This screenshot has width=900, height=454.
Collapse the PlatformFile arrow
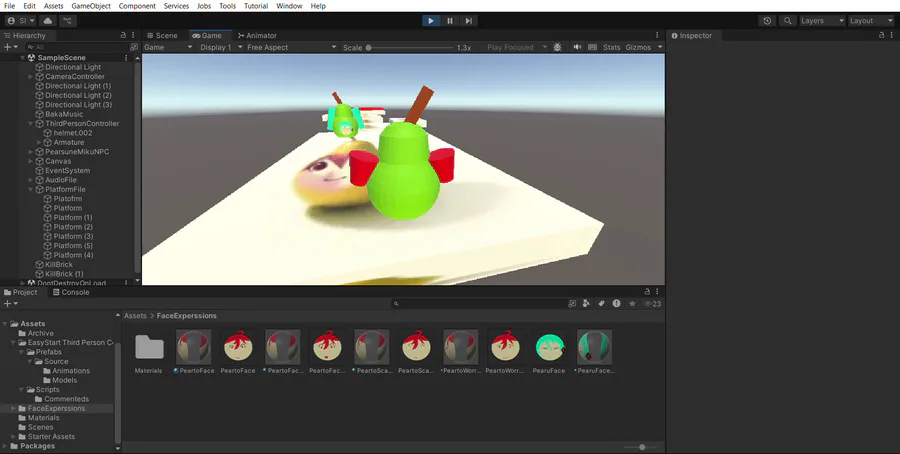click(x=31, y=189)
